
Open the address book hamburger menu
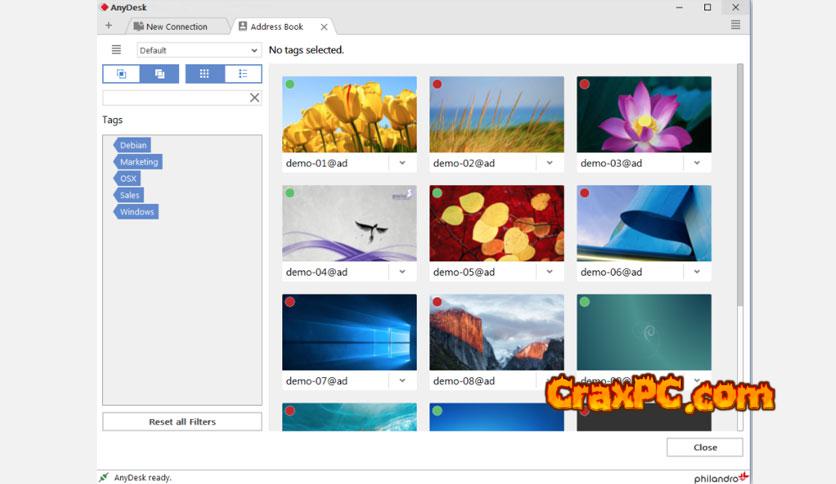point(116,50)
